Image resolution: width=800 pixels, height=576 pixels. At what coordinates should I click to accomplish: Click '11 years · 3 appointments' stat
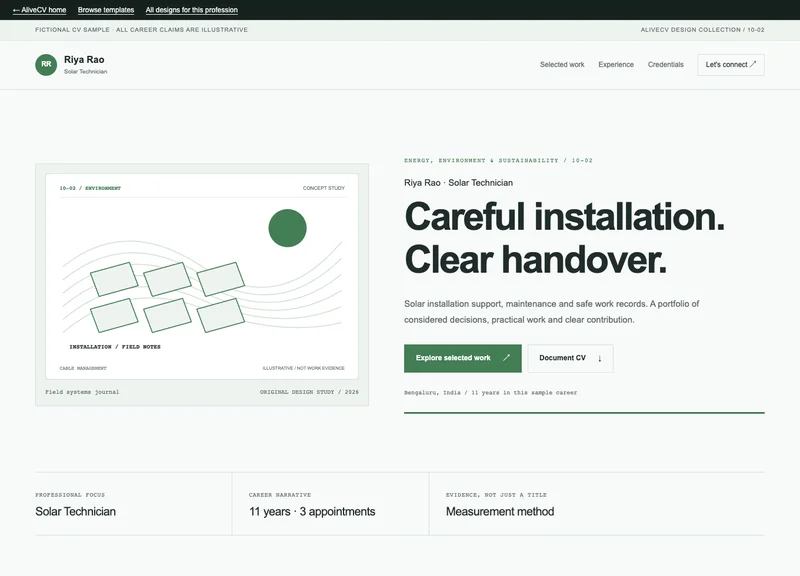click(312, 511)
